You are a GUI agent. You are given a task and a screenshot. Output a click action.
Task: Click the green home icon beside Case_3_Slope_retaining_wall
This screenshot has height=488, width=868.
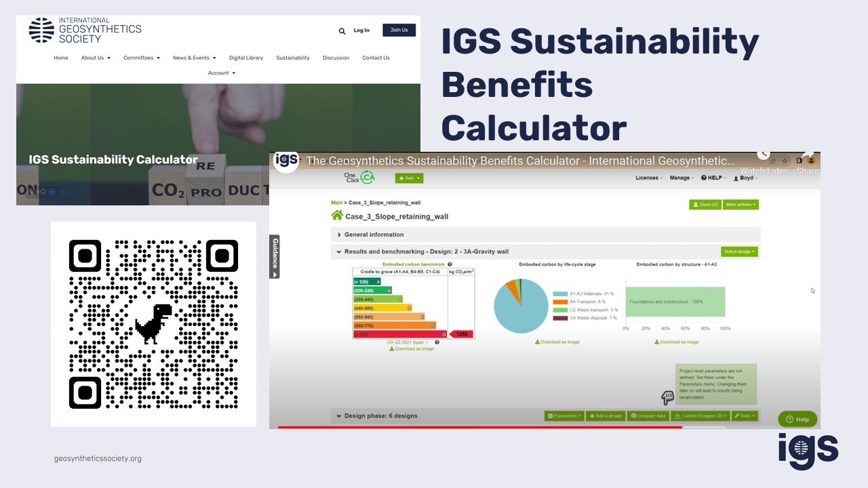(x=337, y=216)
